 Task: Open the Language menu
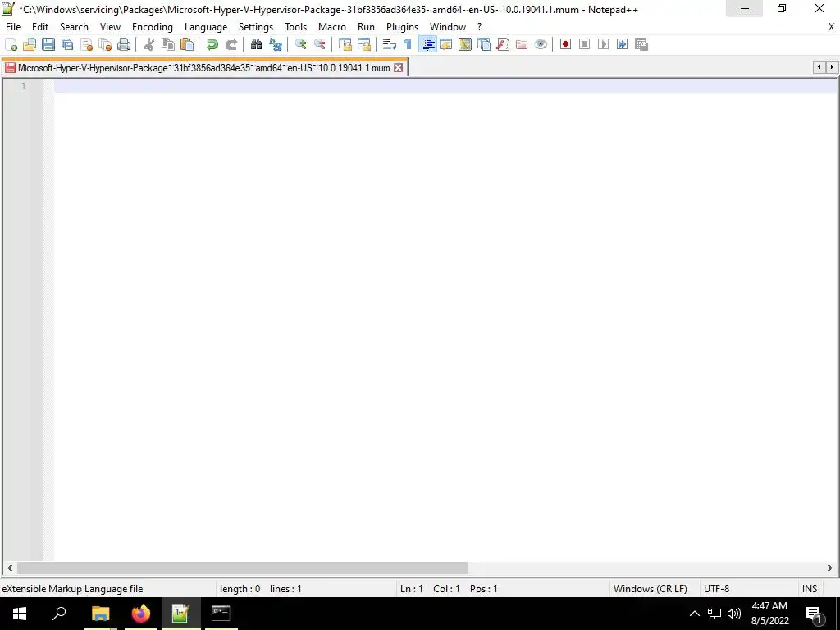point(206,27)
